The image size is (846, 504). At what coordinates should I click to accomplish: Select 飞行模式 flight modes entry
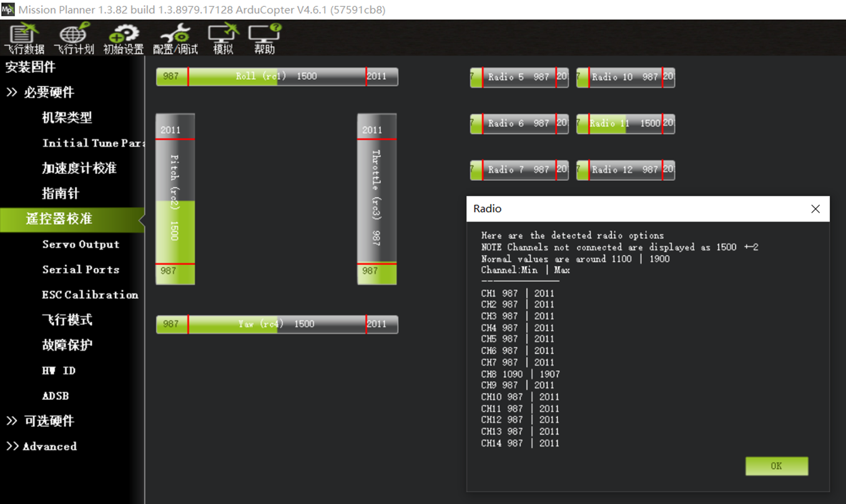(x=67, y=320)
